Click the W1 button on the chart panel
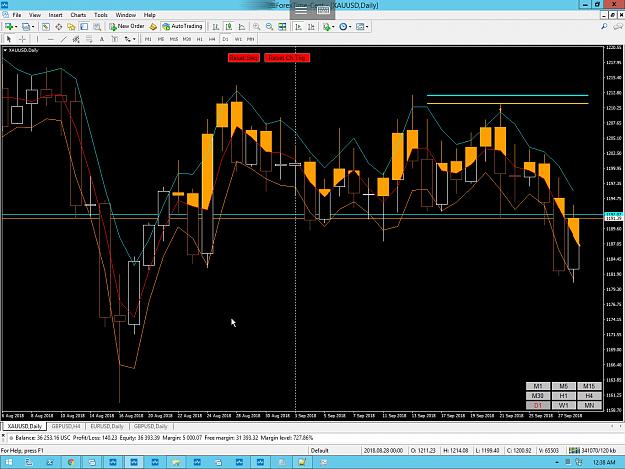 (564, 405)
